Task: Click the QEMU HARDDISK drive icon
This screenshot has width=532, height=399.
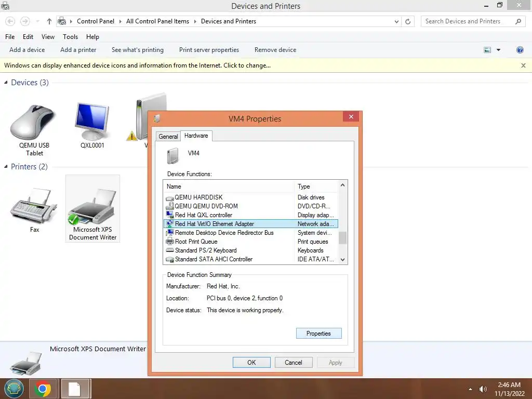Action: 170,198
